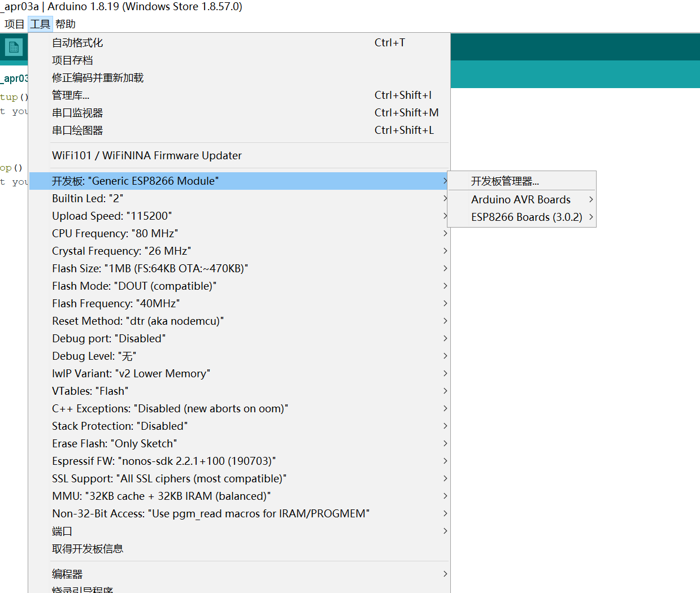Image resolution: width=700 pixels, height=593 pixels.
Task: Open 开发板管理器... boards manager
Action: click(521, 181)
